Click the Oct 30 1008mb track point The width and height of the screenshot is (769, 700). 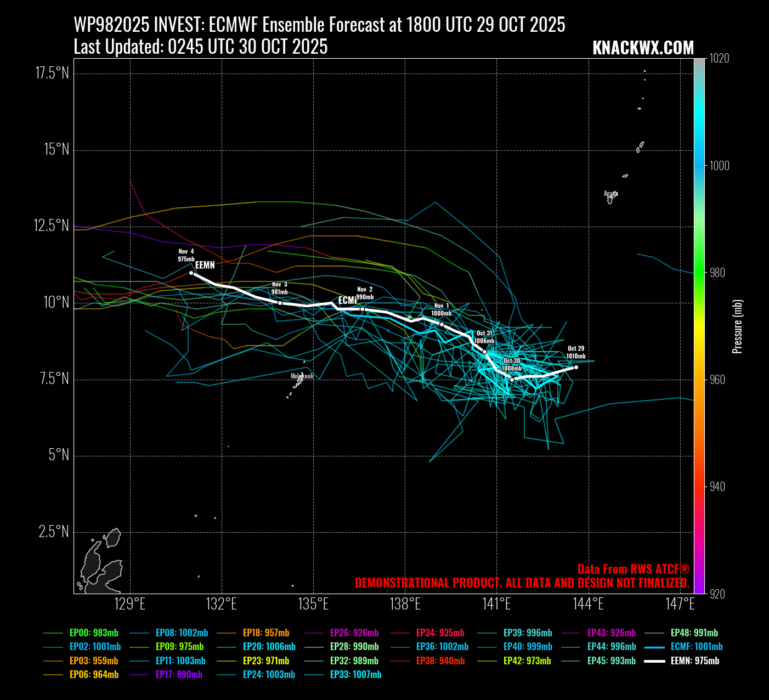pyautogui.click(x=512, y=380)
